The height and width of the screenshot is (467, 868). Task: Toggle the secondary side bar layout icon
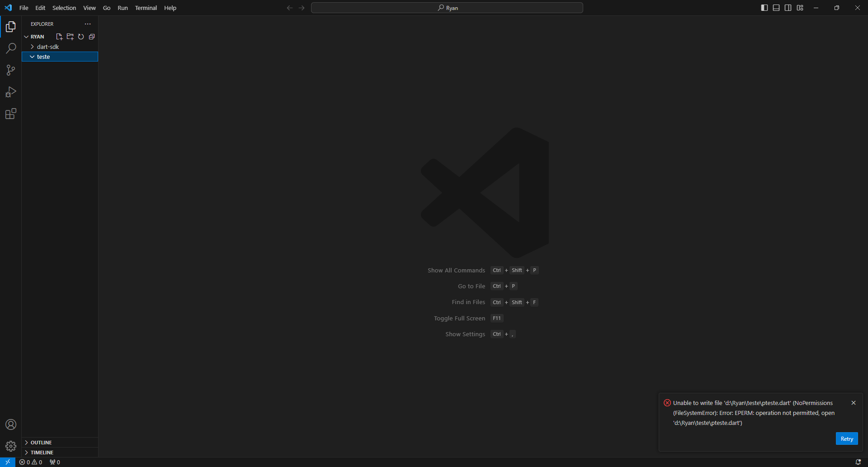click(788, 8)
